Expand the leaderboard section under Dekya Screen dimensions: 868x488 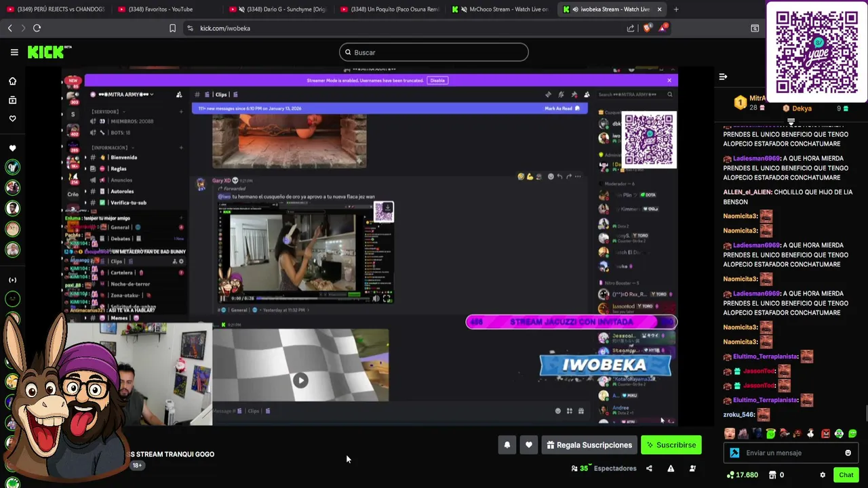point(791,122)
